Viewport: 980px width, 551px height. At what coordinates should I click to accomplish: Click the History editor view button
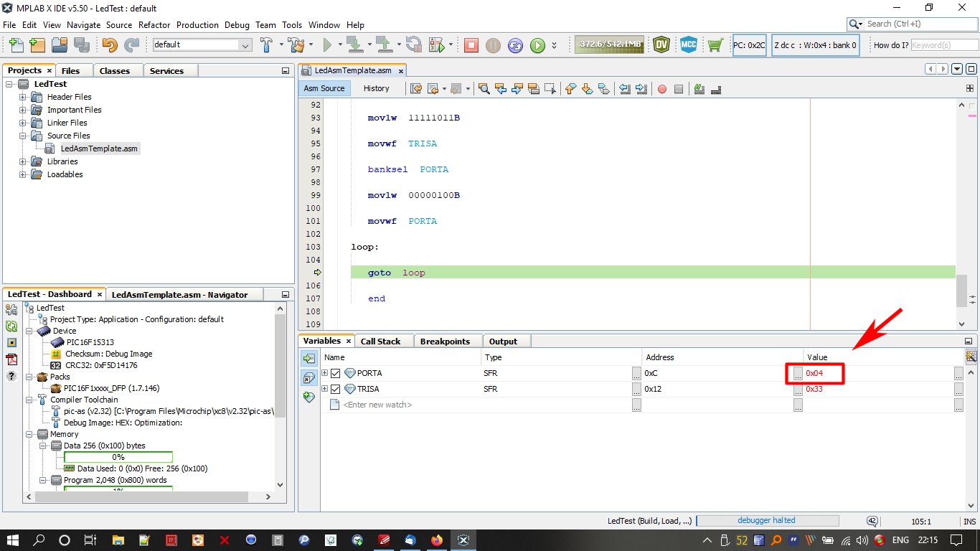[376, 88]
